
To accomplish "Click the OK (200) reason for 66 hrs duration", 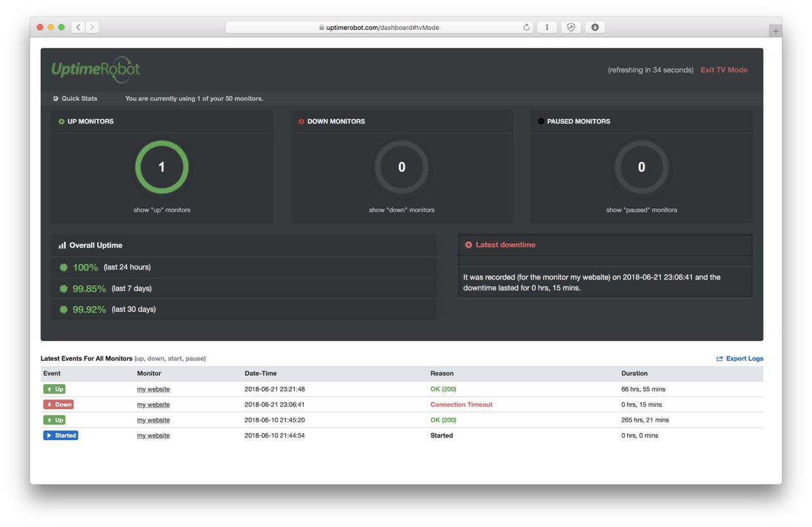I will (443, 389).
